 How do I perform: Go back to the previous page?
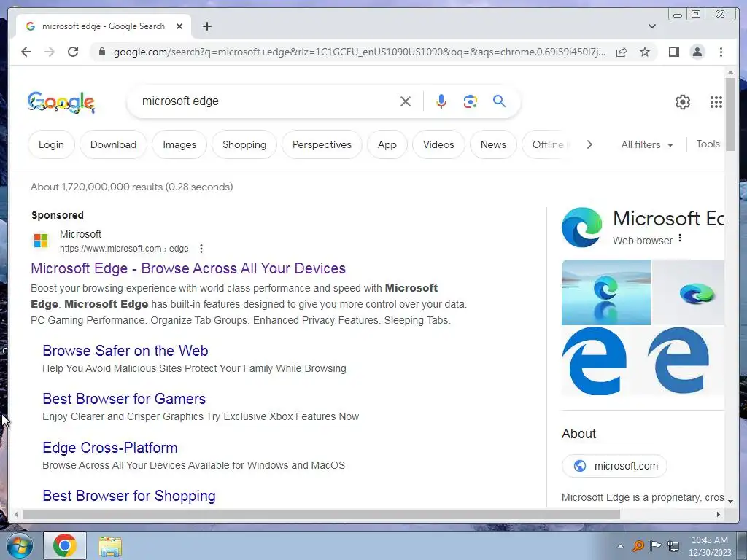26,52
